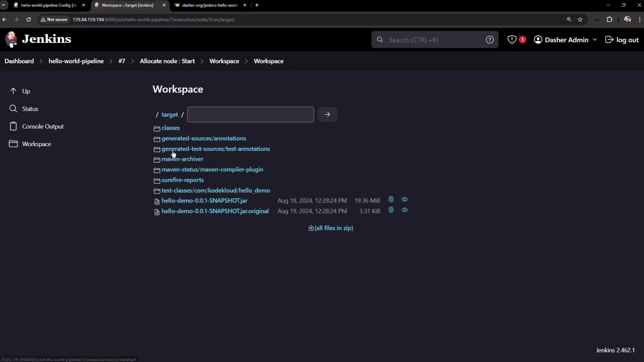View hello-demo-0.0.1-SNAPSHOT.jar contents via eye icon
644x362 pixels.
click(405, 199)
